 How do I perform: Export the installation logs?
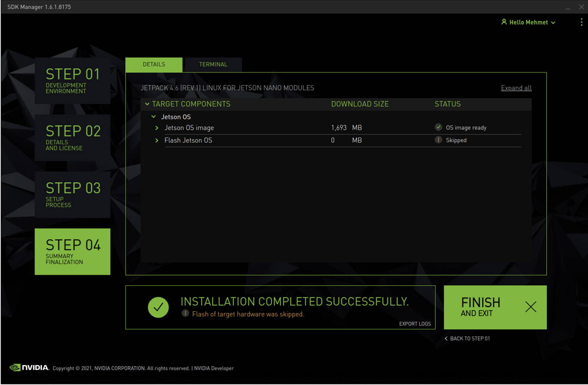tap(415, 324)
